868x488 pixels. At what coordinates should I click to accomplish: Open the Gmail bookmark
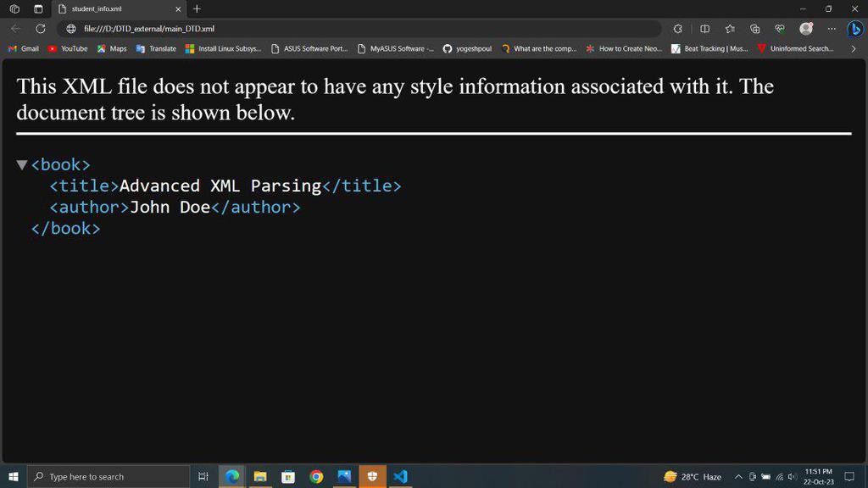[23, 48]
